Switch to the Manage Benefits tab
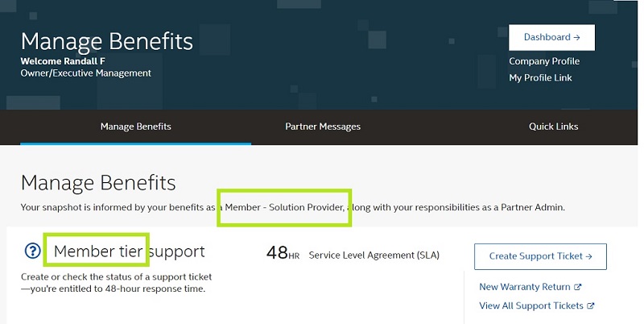Viewport: 644px width, 324px height. coord(135,127)
